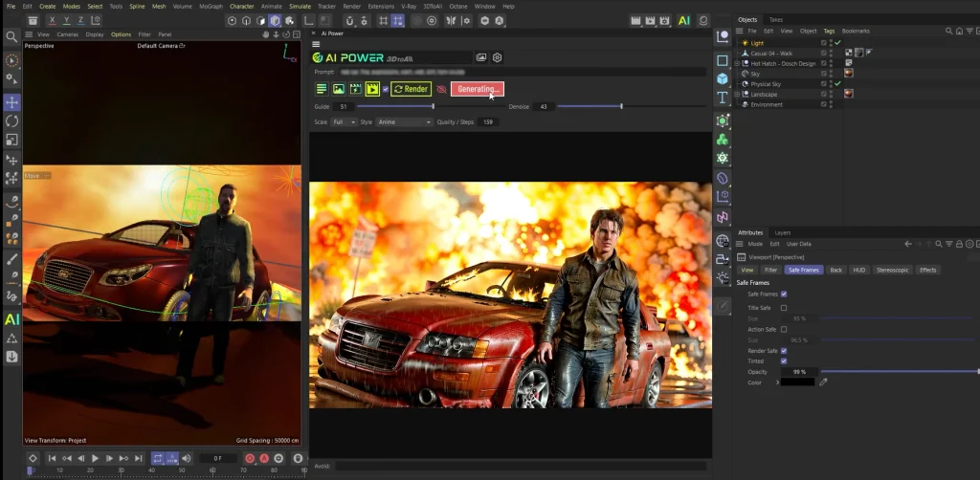Click the Quality / Steps value field

coord(488,122)
